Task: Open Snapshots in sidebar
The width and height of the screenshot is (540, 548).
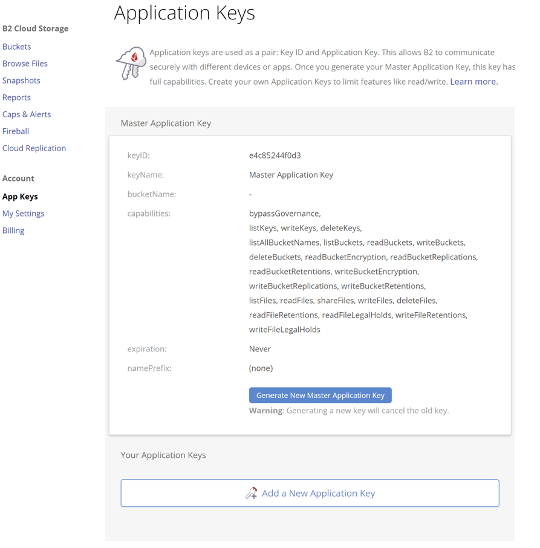Action: tap(21, 80)
